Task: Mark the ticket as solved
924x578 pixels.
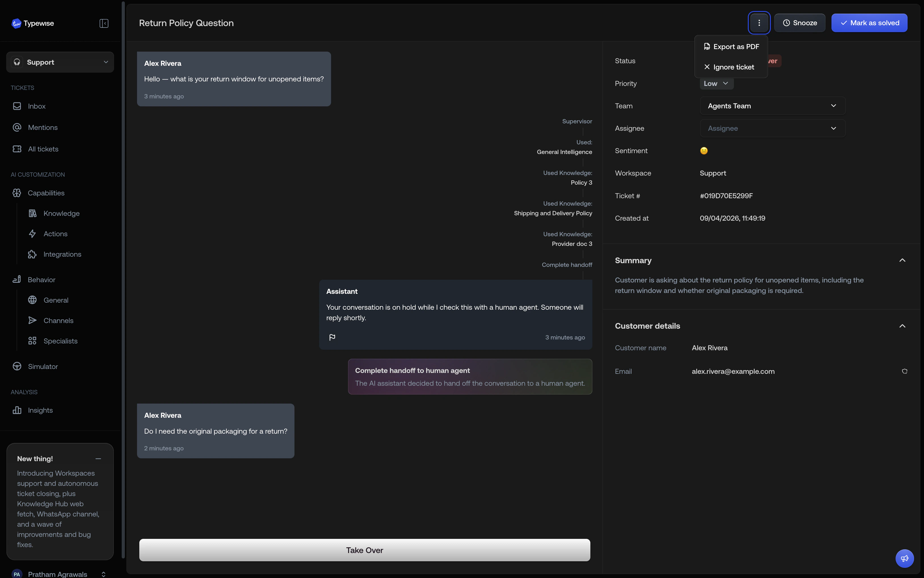Action: click(x=869, y=23)
